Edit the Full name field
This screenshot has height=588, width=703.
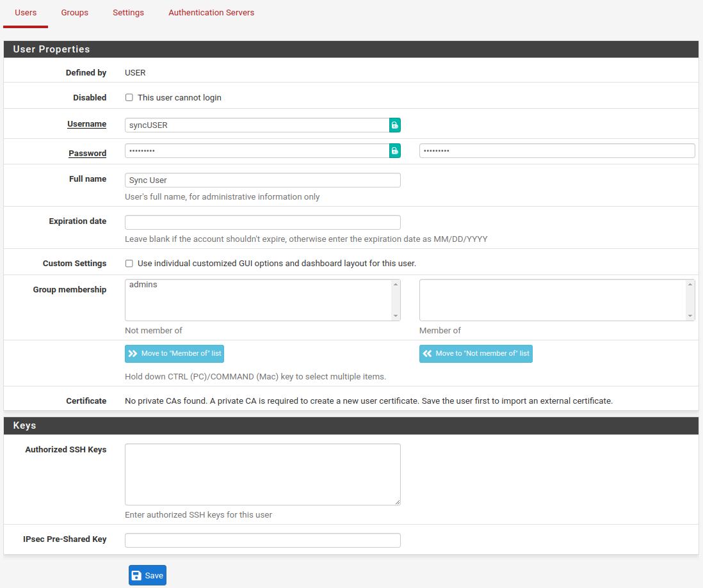pyautogui.click(x=263, y=180)
